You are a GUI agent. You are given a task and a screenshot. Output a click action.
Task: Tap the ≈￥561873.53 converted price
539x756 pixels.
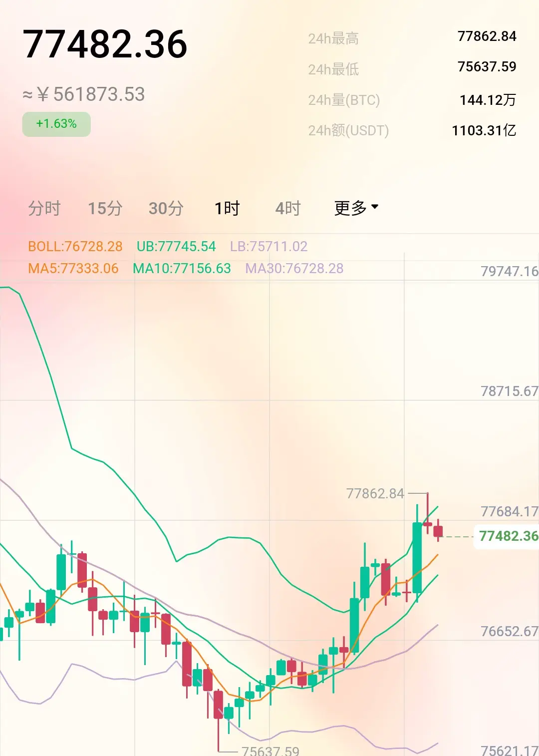84,94
